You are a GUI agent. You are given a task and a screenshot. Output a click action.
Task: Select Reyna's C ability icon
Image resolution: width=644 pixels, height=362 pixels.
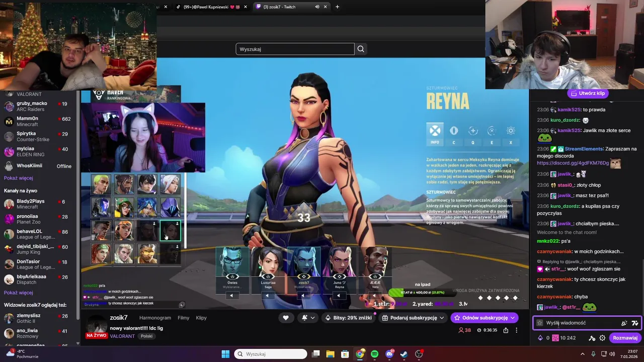pyautogui.click(x=454, y=134)
